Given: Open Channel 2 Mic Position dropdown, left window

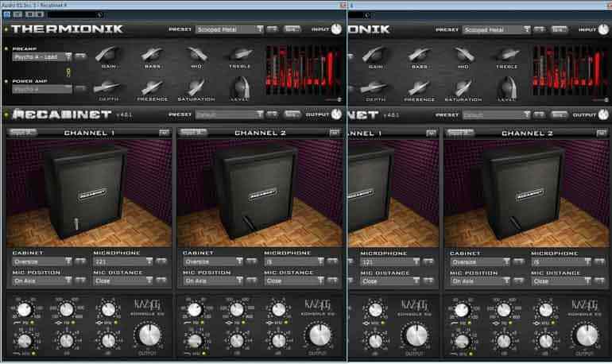Looking at the screenshot, I should click(213, 281).
